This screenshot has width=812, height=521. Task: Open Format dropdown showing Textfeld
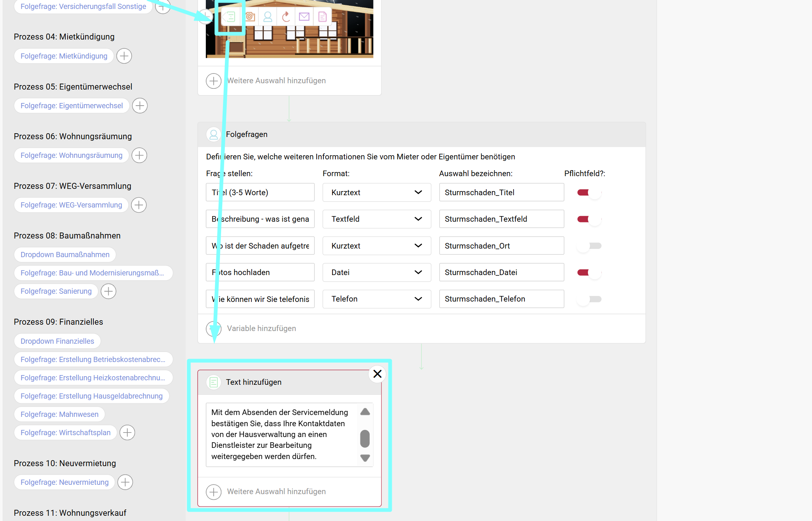coord(376,219)
